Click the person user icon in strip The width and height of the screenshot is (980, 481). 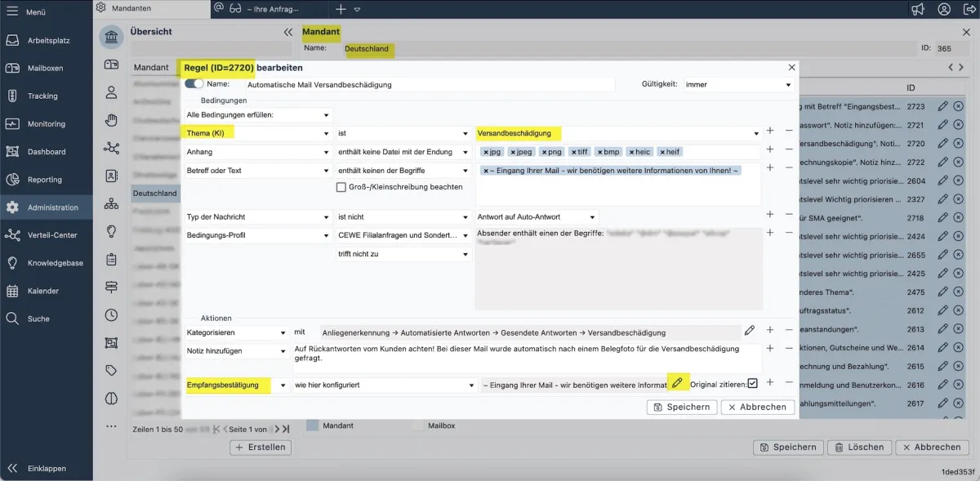[x=111, y=92]
